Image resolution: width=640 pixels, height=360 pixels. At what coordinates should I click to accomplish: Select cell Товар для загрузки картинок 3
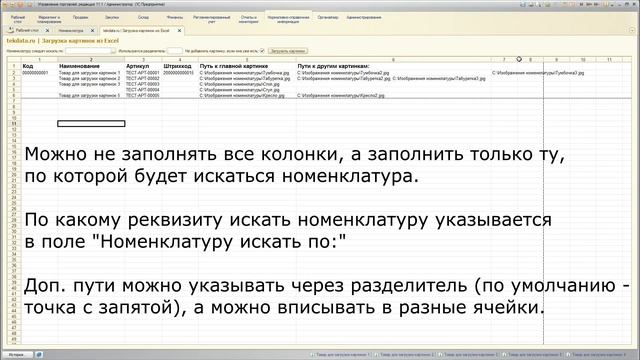pos(91,84)
